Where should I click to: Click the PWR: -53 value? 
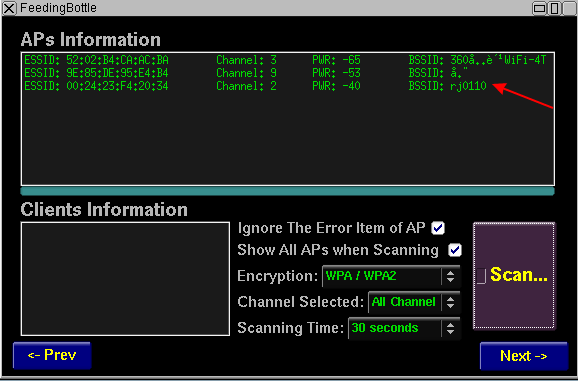336,73
